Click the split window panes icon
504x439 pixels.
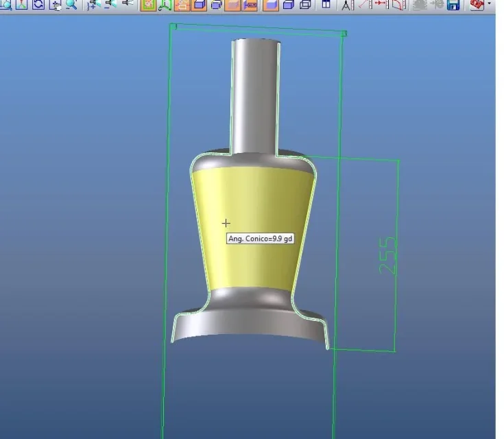point(326,4)
